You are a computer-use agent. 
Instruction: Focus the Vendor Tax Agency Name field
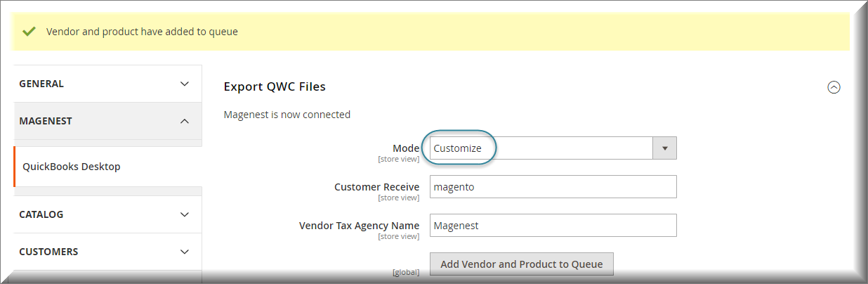coord(553,226)
